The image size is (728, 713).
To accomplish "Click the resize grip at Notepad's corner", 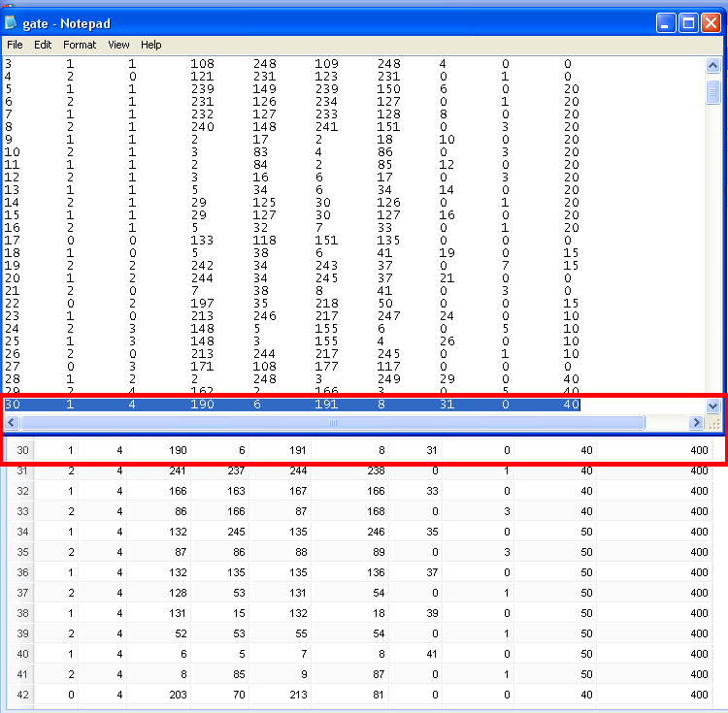I will pos(713,424).
